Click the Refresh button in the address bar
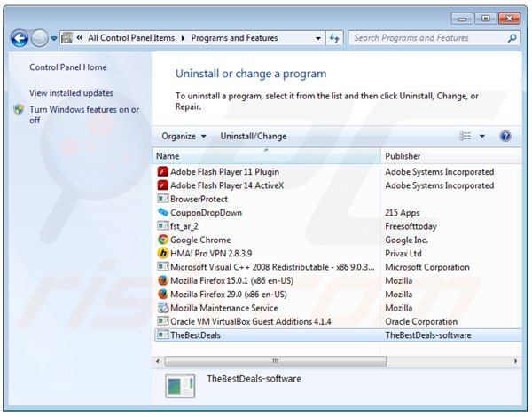532x417 pixels. (x=334, y=38)
